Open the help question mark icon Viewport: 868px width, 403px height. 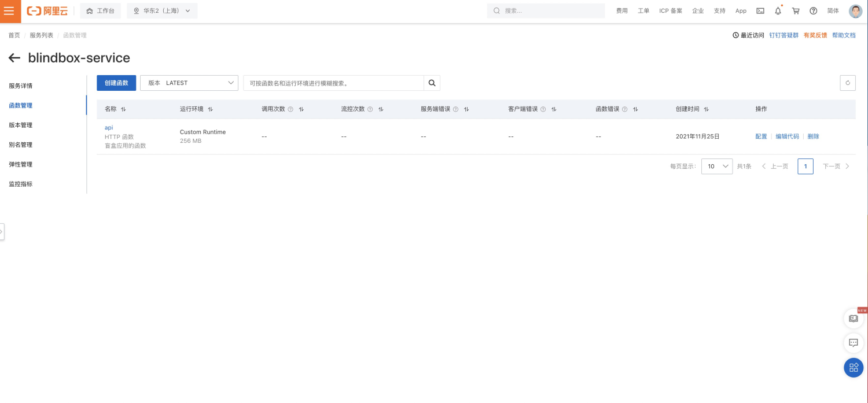click(x=813, y=11)
